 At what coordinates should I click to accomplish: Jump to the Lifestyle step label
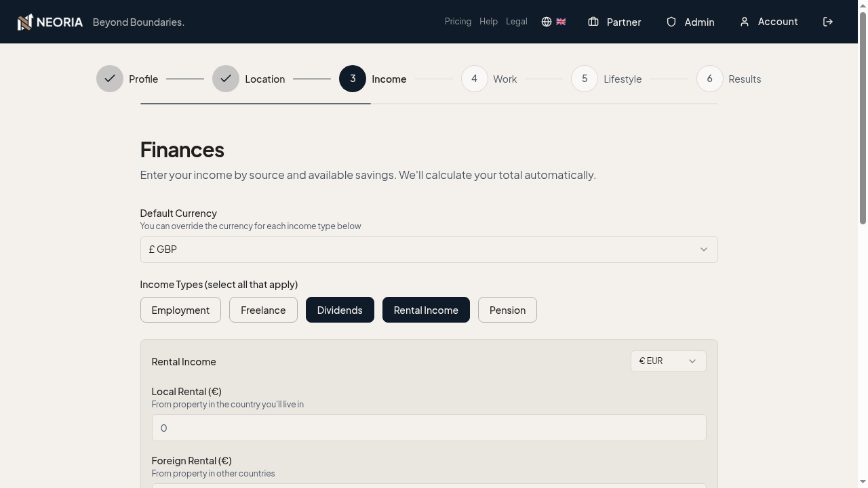[x=623, y=79]
